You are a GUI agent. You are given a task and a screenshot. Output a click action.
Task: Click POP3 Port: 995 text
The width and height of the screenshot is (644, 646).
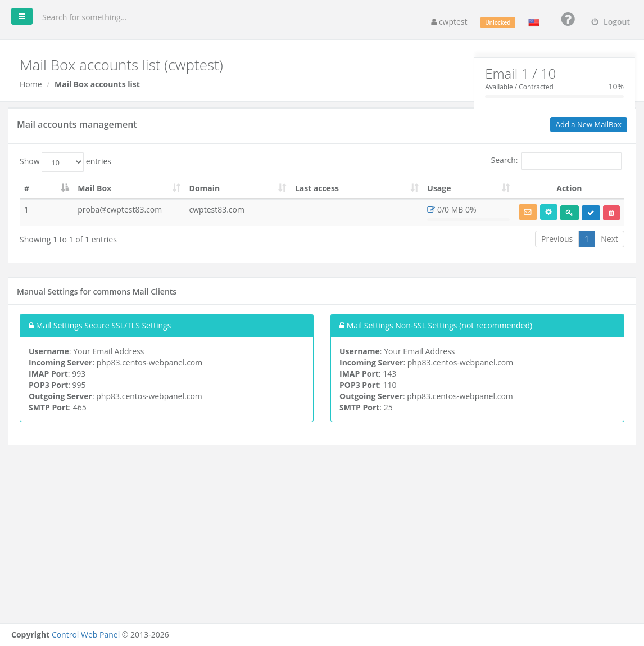(57, 385)
